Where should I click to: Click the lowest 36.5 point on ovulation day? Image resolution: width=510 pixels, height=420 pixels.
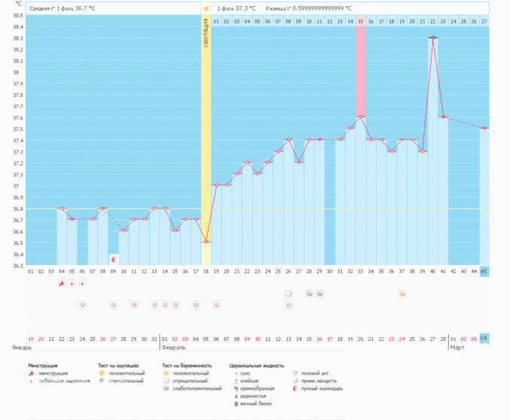[x=206, y=242]
